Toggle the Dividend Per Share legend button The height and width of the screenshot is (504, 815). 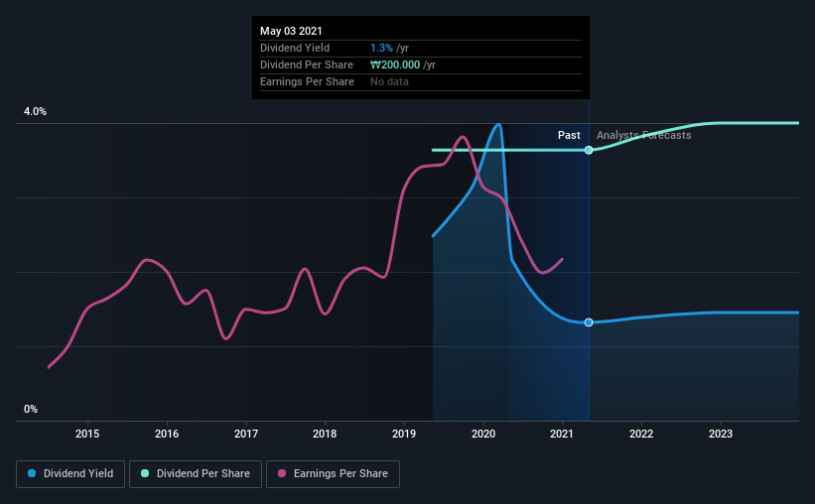tap(196, 474)
